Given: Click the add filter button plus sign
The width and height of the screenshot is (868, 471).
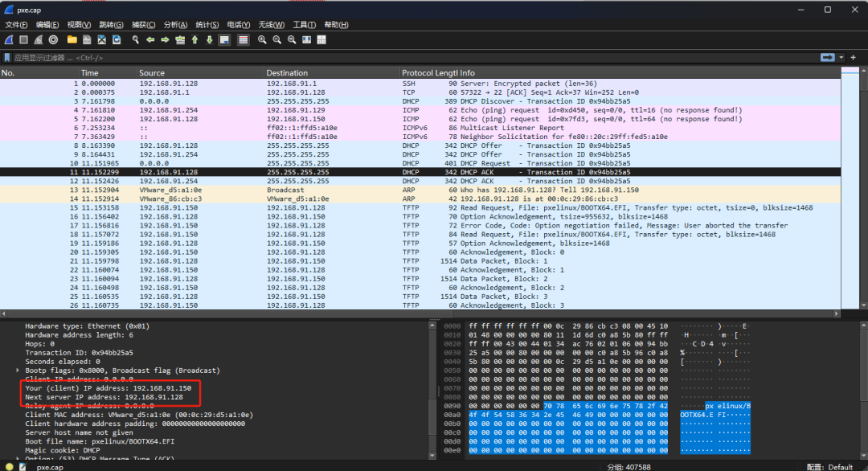Looking at the screenshot, I should [853, 58].
